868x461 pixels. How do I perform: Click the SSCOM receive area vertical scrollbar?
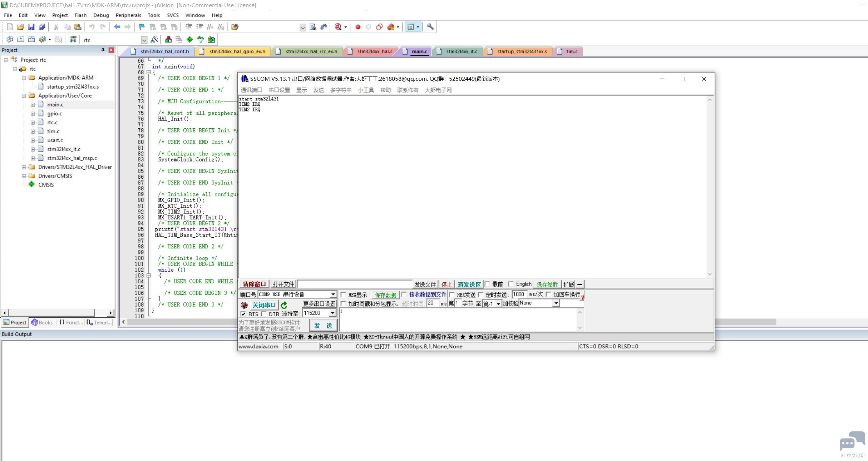coord(710,187)
